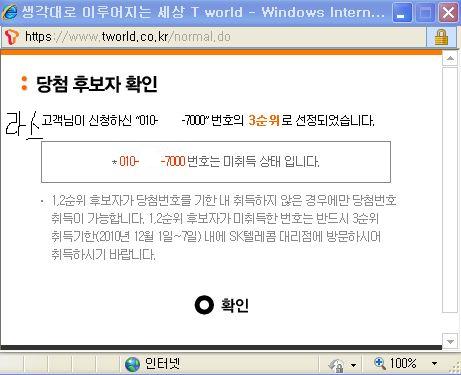Viewport: 461px width, 375px height.
Task: Open the protected mode security dropdown arrow
Action: (353, 365)
